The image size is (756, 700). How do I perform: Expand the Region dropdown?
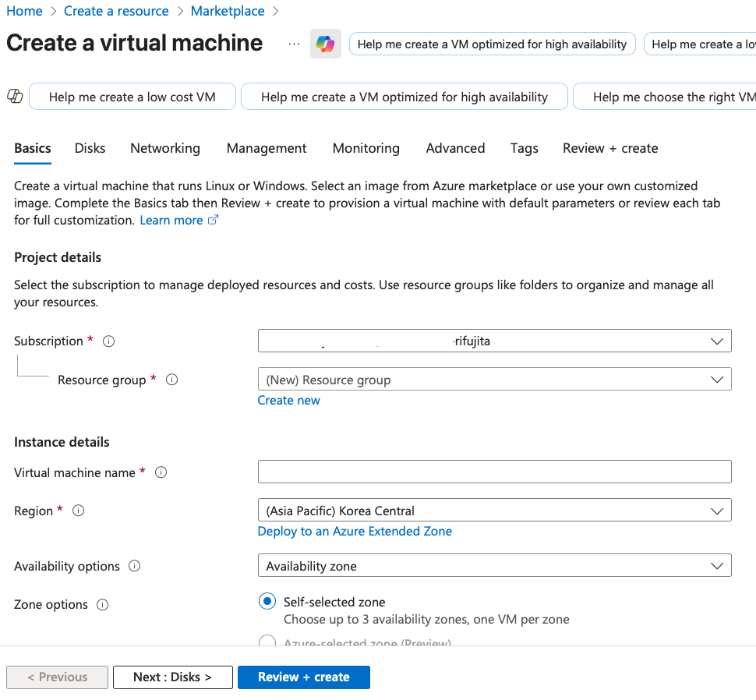[x=495, y=510]
